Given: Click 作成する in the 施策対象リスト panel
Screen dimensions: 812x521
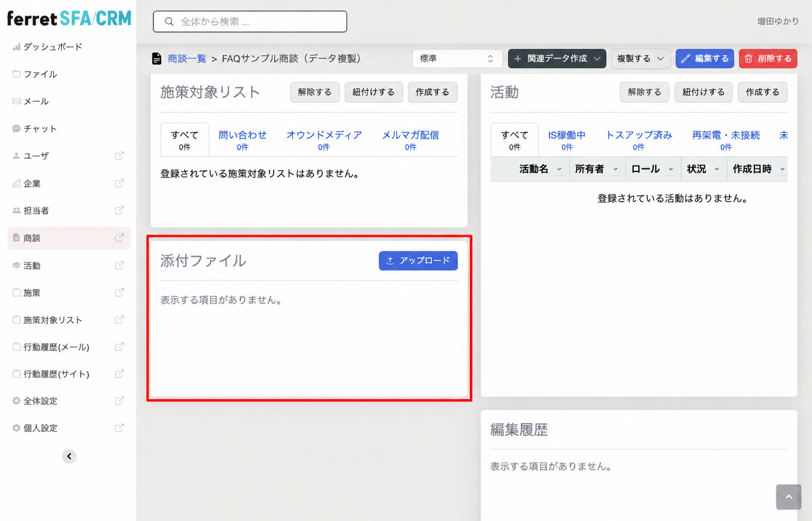Looking at the screenshot, I should (x=432, y=92).
